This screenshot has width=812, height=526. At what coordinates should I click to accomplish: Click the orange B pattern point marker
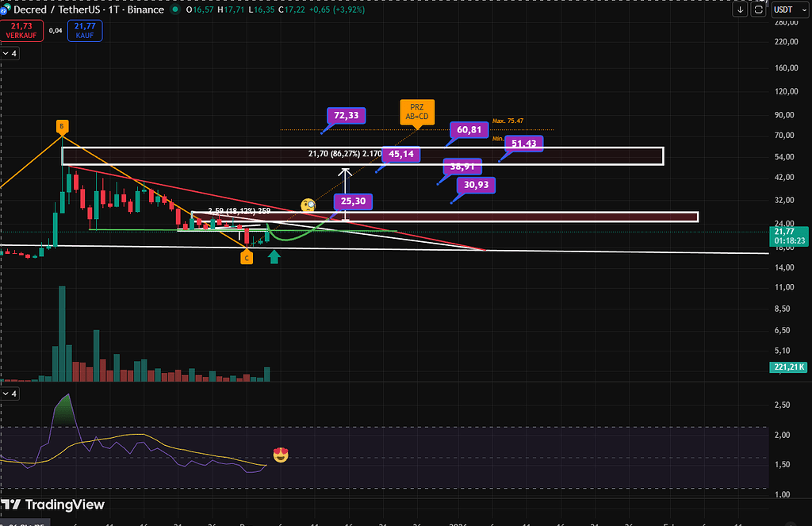click(x=62, y=126)
